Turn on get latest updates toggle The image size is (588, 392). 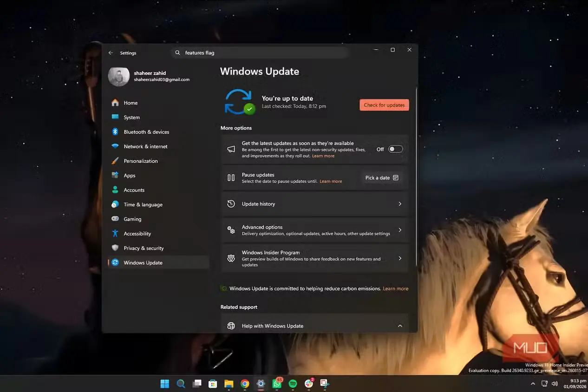click(x=396, y=149)
